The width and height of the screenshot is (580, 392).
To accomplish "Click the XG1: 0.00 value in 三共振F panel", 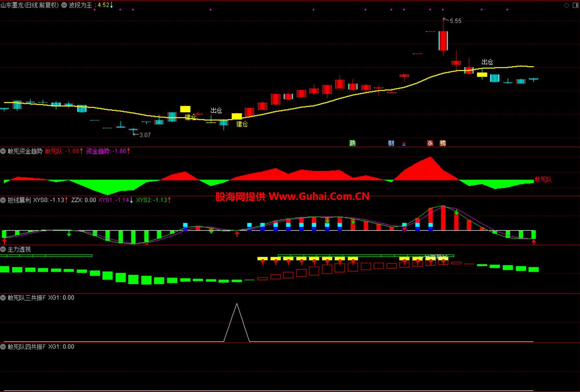I will [61, 298].
